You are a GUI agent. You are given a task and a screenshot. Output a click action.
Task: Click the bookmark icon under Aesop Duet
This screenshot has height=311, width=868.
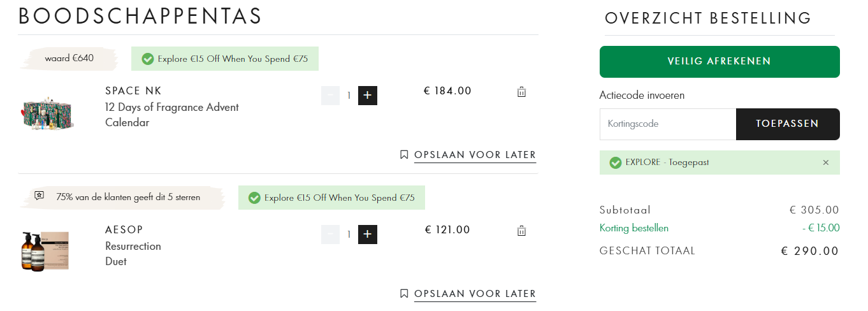click(404, 294)
